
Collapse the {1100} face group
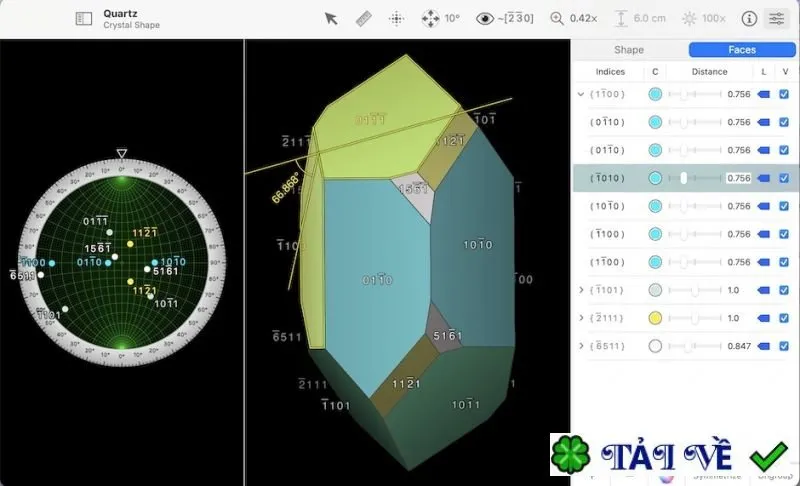coord(581,94)
